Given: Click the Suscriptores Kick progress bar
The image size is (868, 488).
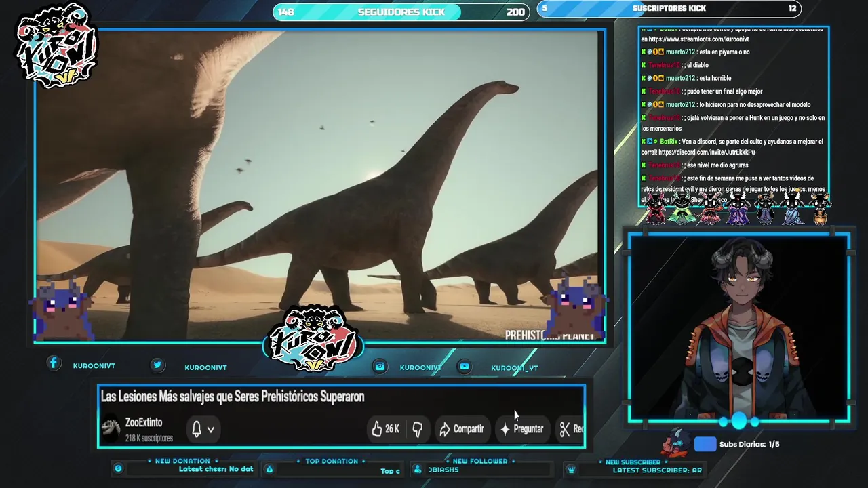Looking at the screenshot, I should pos(669,9).
